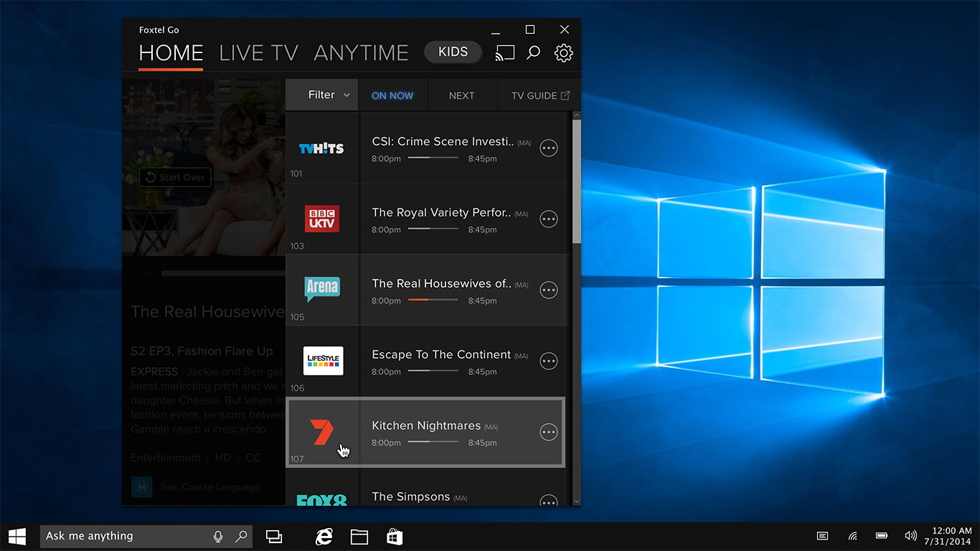
Task: Open more options for Royal Variety Performance
Action: pos(549,219)
